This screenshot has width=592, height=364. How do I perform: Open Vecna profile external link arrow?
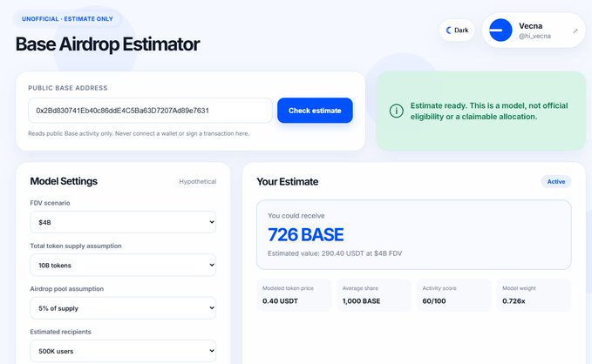tap(575, 31)
